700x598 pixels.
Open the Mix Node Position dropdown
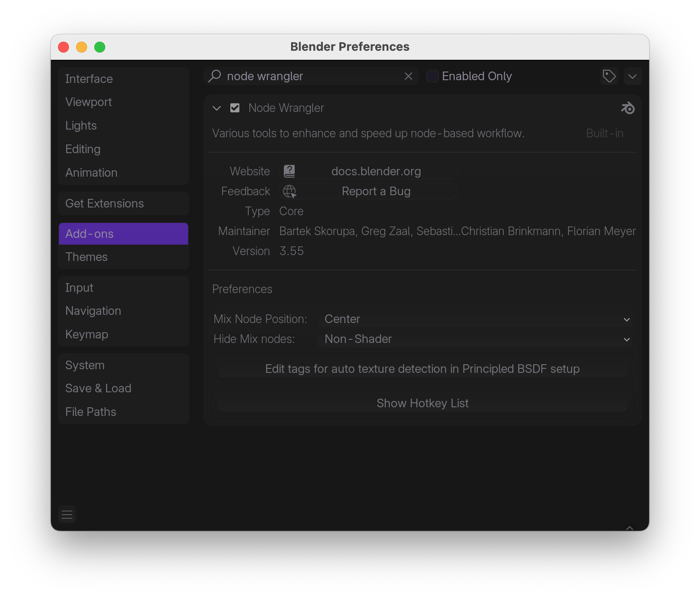(476, 319)
